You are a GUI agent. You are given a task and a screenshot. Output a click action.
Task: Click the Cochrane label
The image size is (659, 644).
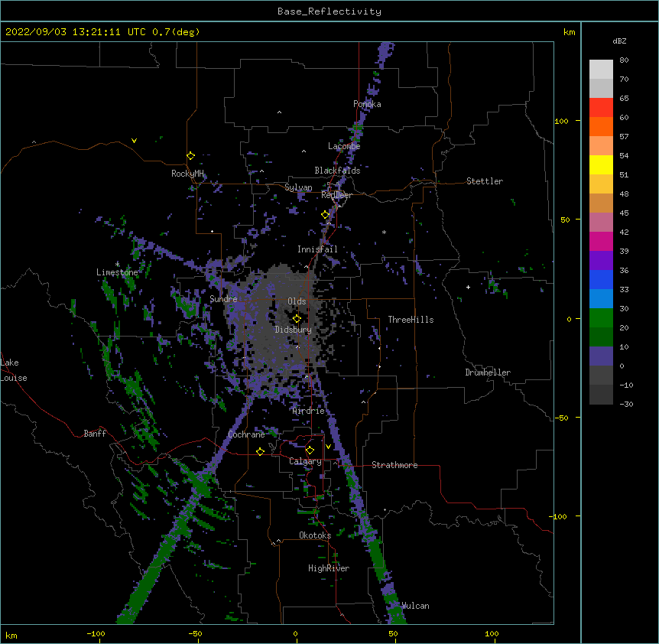246,434
